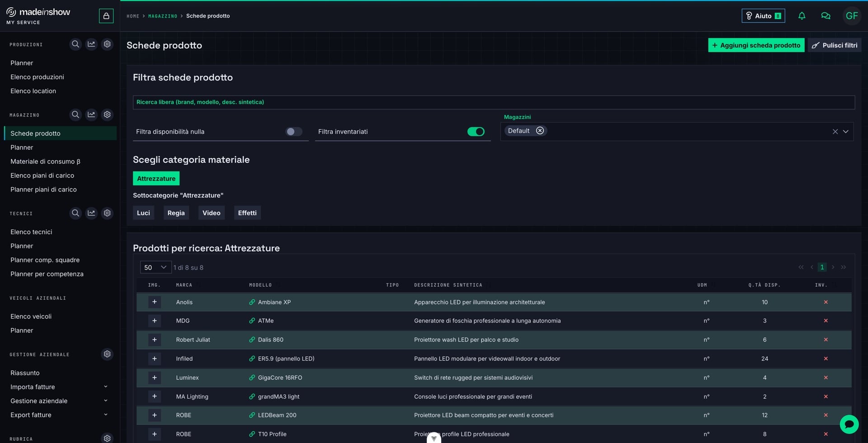Open Elenco piani di carico
This screenshot has width=868, height=443.
pyautogui.click(x=42, y=175)
